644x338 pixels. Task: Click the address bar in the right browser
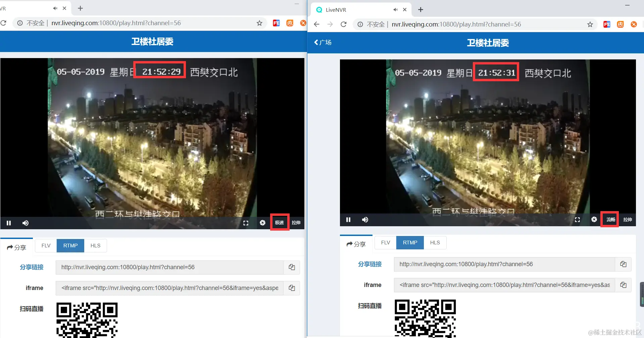[470, 24]
